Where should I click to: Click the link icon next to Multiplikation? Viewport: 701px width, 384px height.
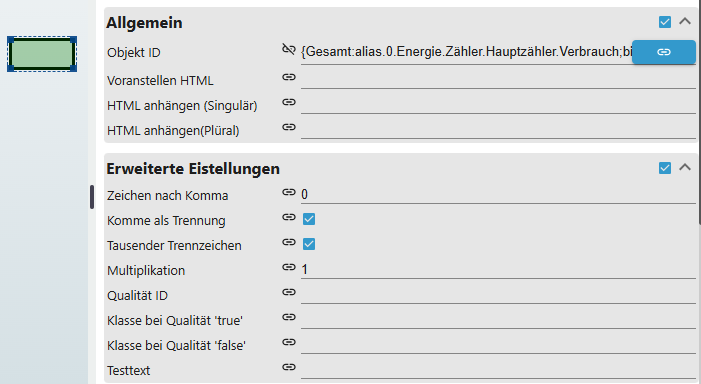[x=289, y=267]
